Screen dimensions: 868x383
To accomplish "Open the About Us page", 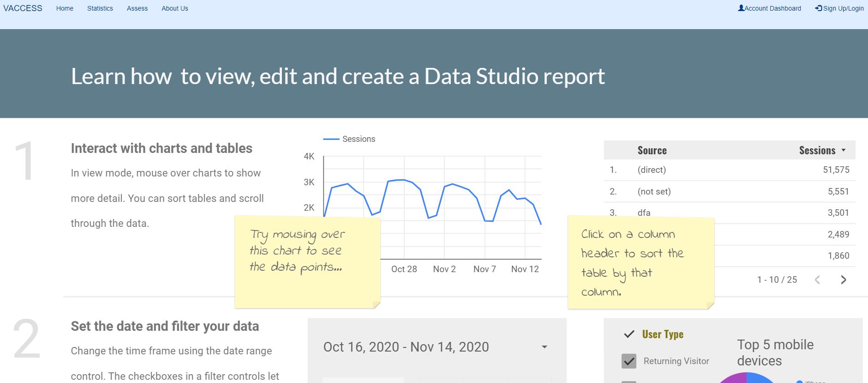I will [175, 8].
